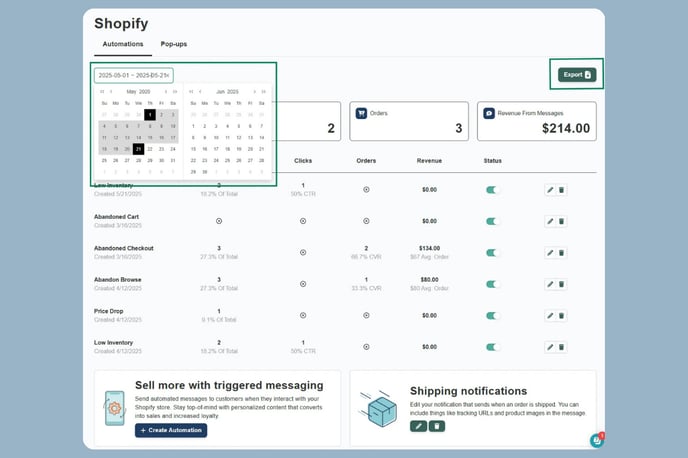Pick May 31 in the calendar
Viewport: 688px width, 458px height.
[x=173, y=161]
